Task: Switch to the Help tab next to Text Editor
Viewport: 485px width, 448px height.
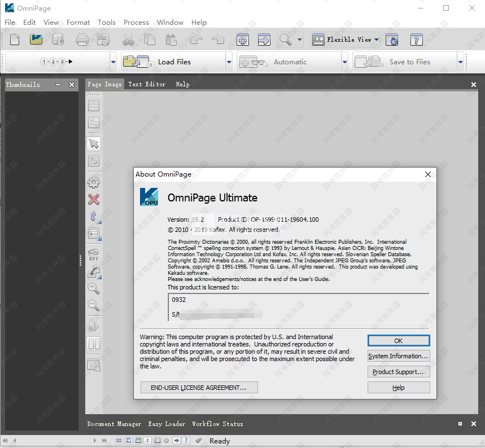Action: click(182, 84)
